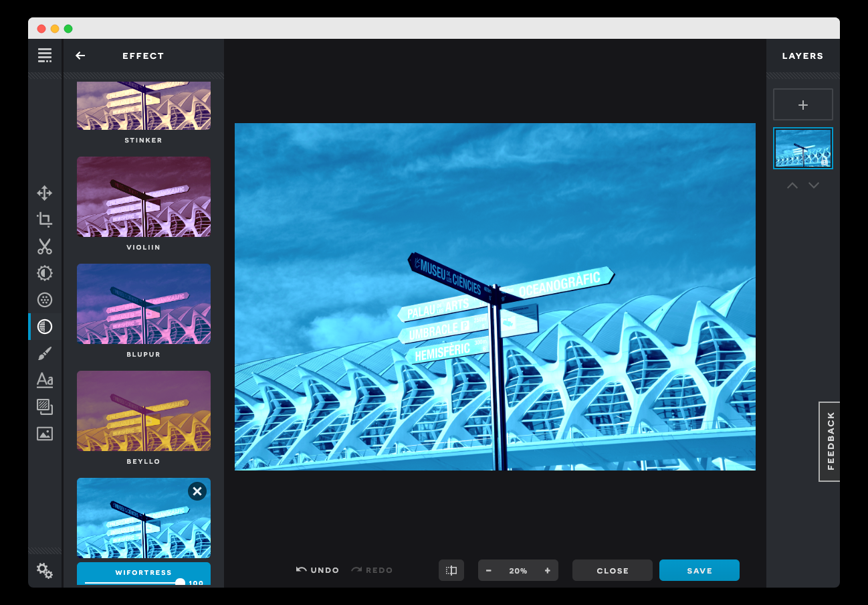Select the Arrange move tool
The width and height of the screenshot is (868, 605).
[45, 193]
